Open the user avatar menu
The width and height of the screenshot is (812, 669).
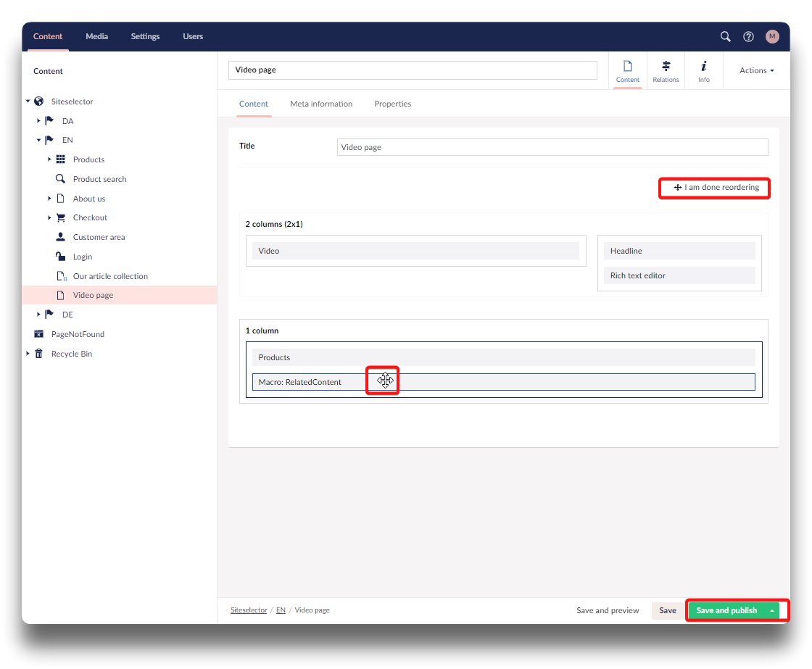click(x=772, y=36)
